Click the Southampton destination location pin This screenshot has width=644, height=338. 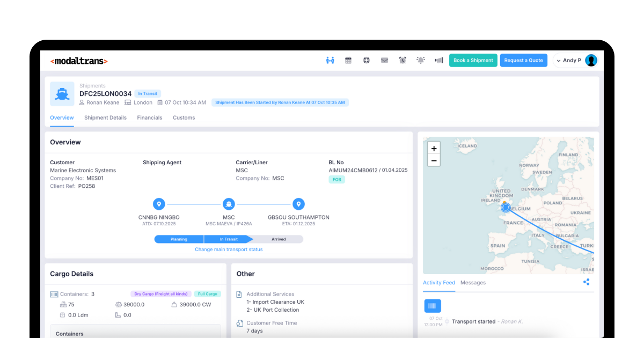tap(298, 204)
